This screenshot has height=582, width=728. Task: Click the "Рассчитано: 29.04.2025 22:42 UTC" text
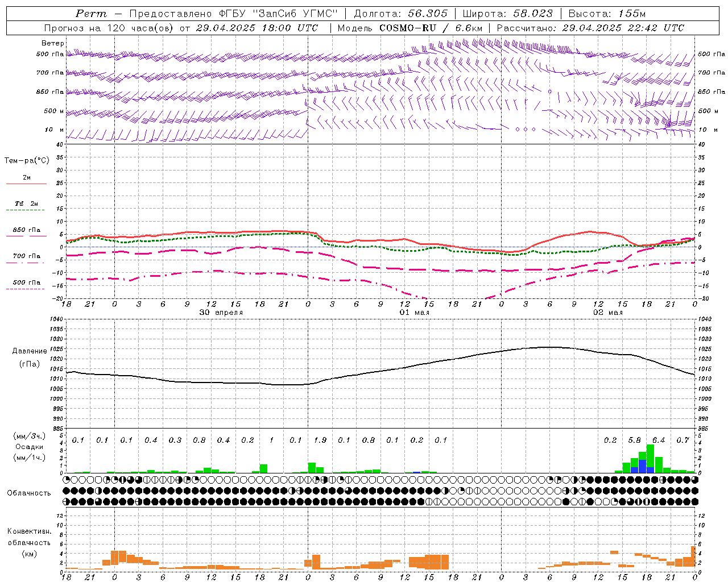(x=590, y=28)
